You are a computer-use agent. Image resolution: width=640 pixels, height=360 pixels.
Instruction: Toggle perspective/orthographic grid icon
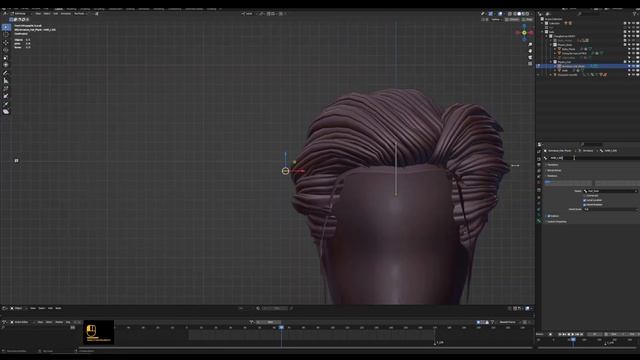(x=530, y=64)
